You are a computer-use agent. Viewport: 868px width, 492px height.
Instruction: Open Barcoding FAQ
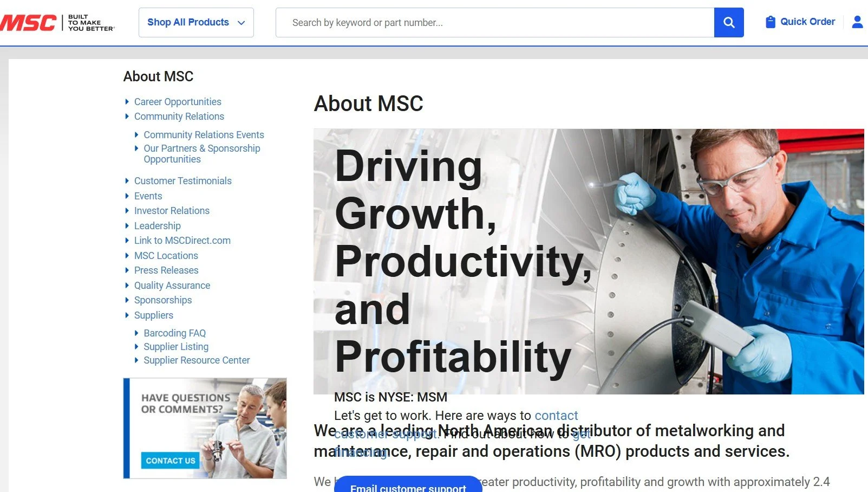(x=175, y=333)
